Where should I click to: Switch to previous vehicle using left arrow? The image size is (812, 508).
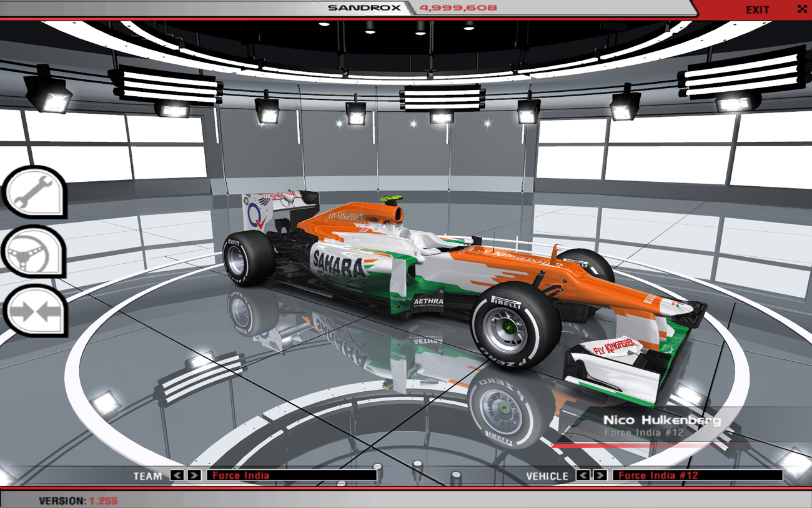pyautogui.click(x=583, y=476)
